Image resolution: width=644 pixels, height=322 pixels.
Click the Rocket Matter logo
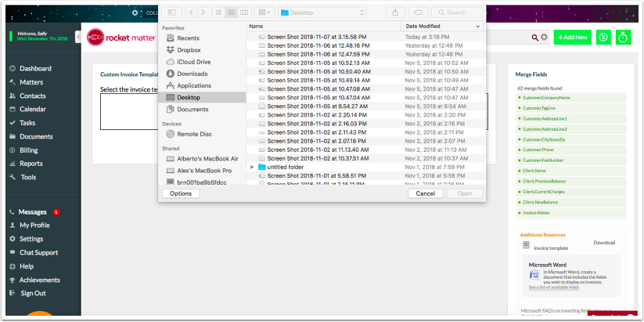121,38
